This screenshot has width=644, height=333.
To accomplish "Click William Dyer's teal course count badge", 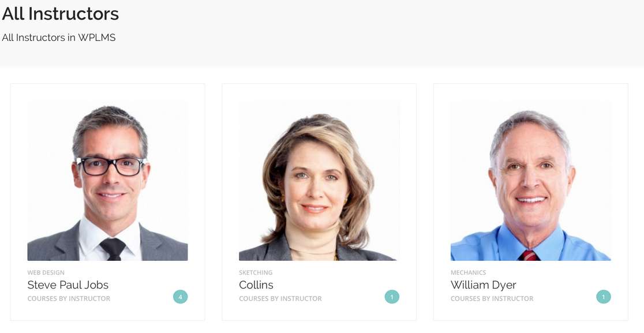I will point(604,297).
